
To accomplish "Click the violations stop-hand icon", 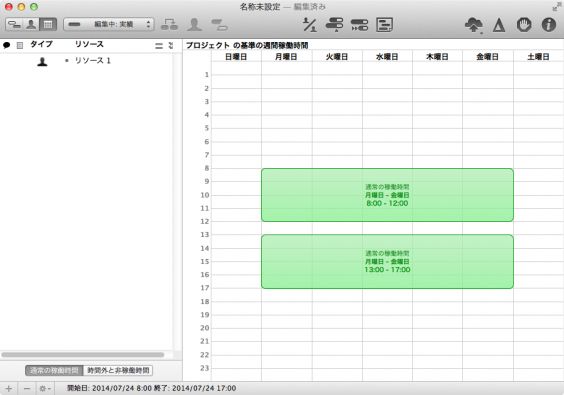I will (x=524, y=25).
